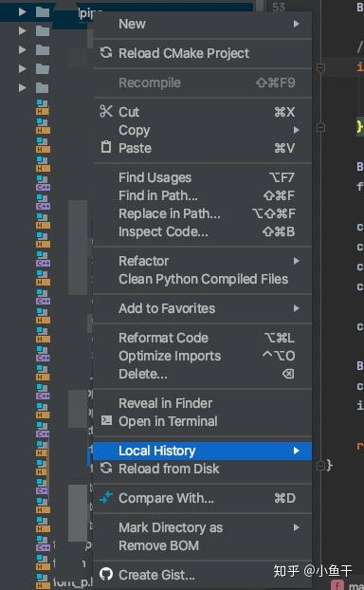Click the Reload CMake Project refresh icon

(x=106, y=53)
